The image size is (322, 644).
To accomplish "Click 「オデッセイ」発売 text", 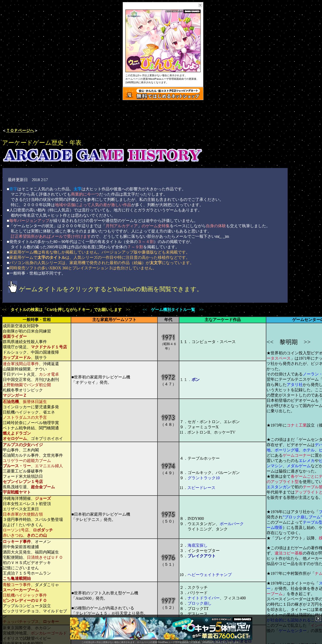I will pyautogui.click(x=92, y=382).
